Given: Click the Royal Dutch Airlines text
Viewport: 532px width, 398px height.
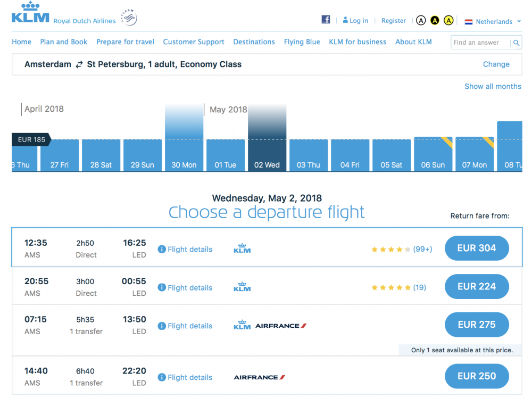Looking at the screenshot, I should click(85, 21).
